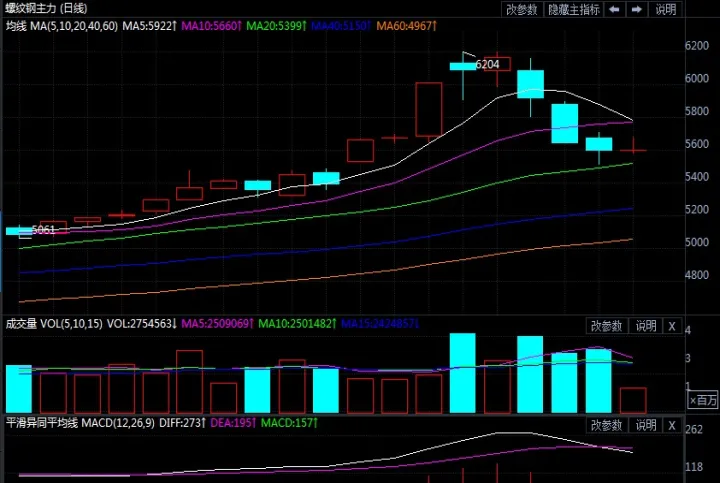Click 改参数 in the volume panel
Image resolution: width=720 pixels, height=483 pixels.
pos(606,326)
